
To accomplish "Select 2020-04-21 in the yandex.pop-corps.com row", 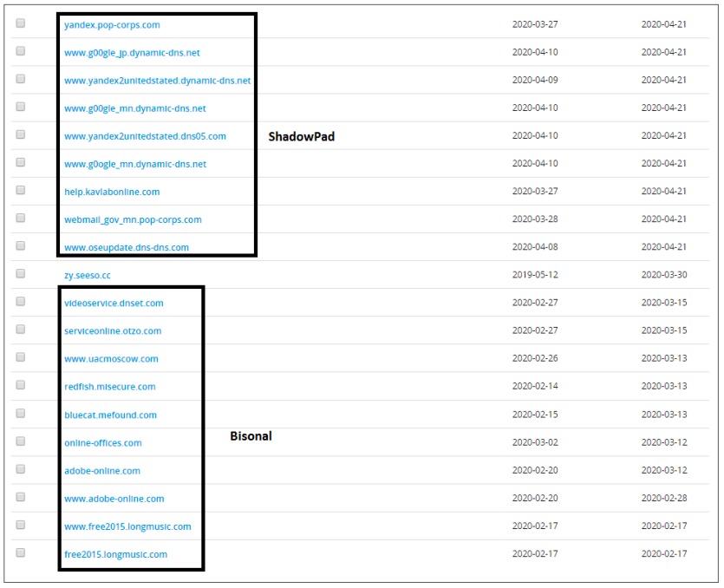I will 664,24.
